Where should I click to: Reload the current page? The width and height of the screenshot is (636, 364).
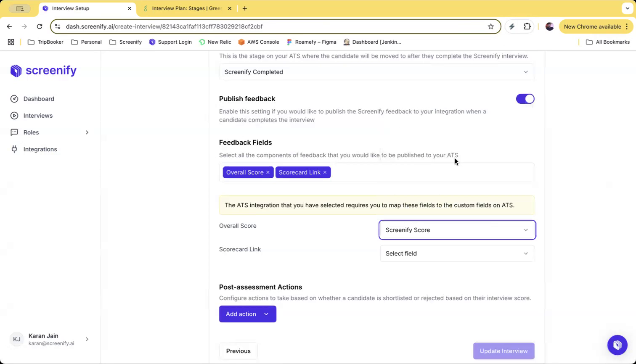[x=40, y=26]
